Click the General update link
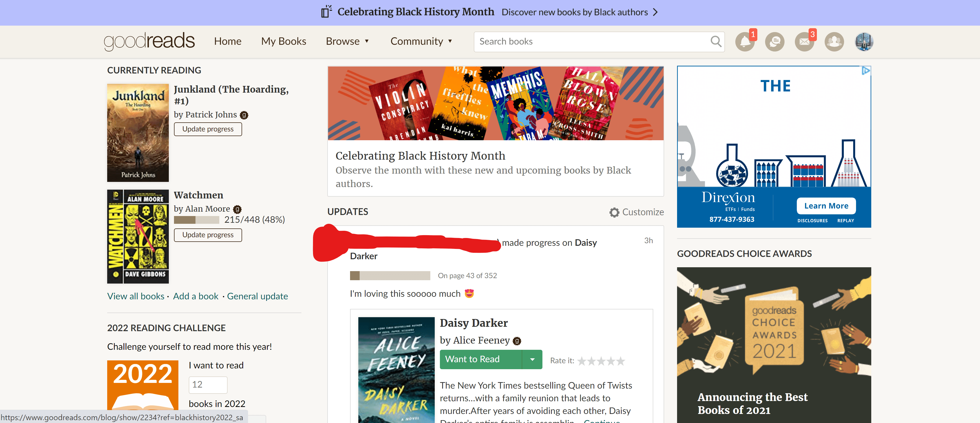This screenshot has height=423, width=980. tap(257, 296)
